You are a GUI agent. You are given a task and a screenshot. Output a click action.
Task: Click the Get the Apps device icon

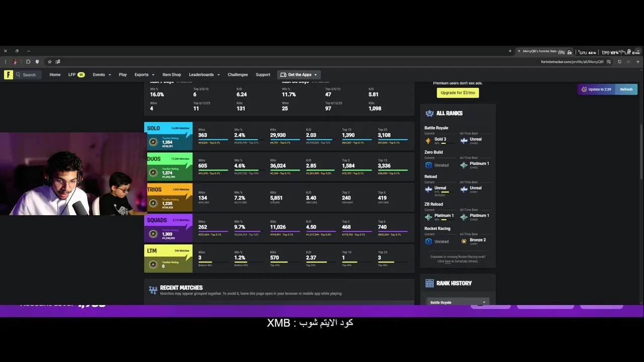click(283, 74)
